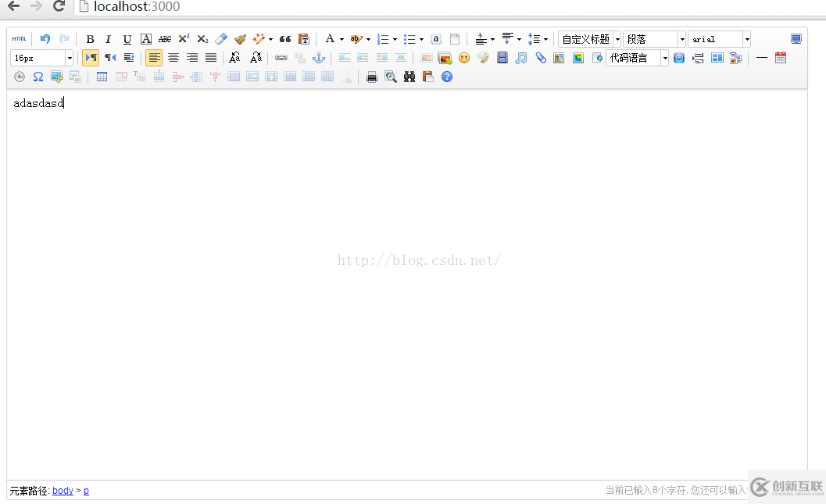The height and width of the screenshot is (504, 826).
Task: Click the eraser clear-format icon
Action: pos(221,39)
